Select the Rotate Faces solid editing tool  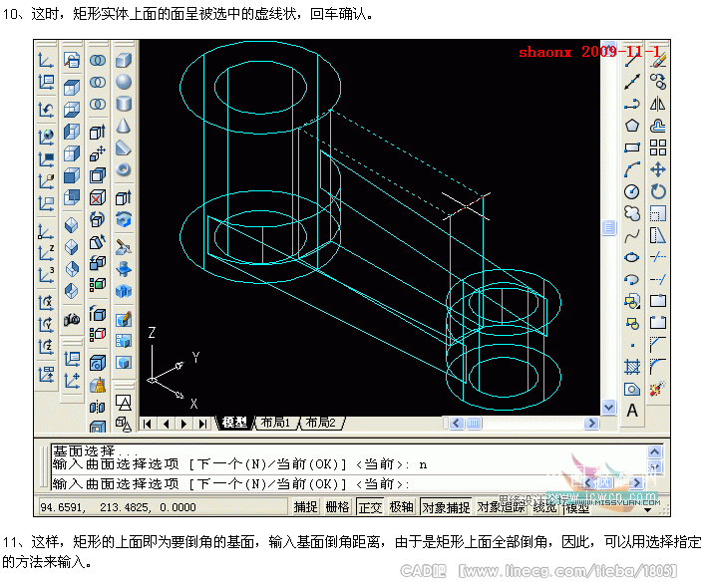(x=98, y=219)
